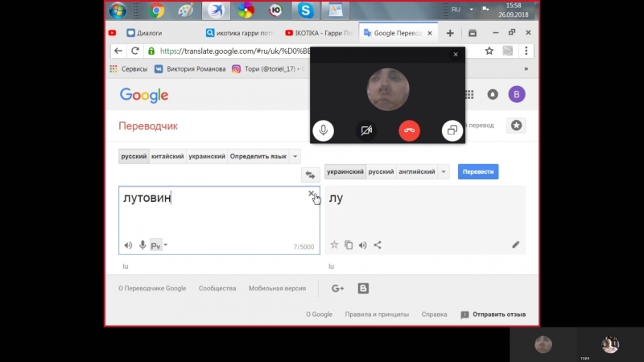
Task: Open Chrome from the taskbar
Action: pos(156,10)
